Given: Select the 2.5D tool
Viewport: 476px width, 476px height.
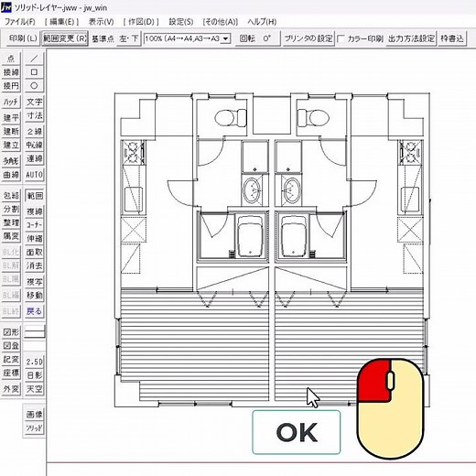Looking at the screenshot, I should click(34, 362).
